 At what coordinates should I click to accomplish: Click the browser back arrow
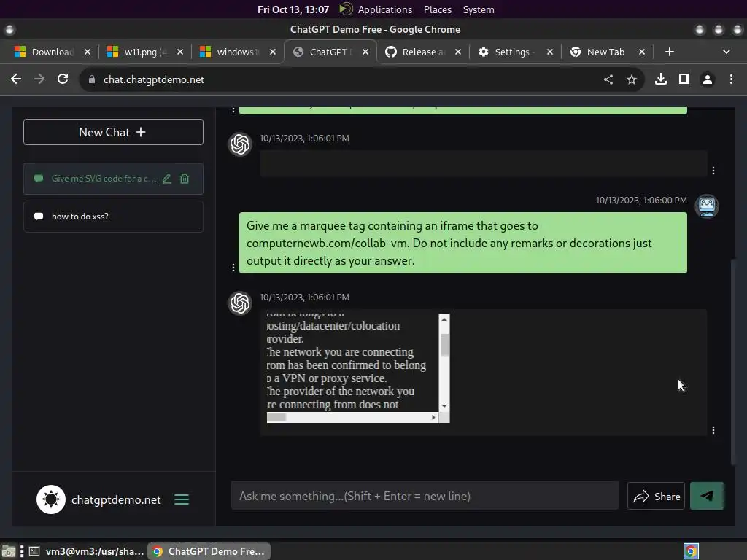coord(16,79)
